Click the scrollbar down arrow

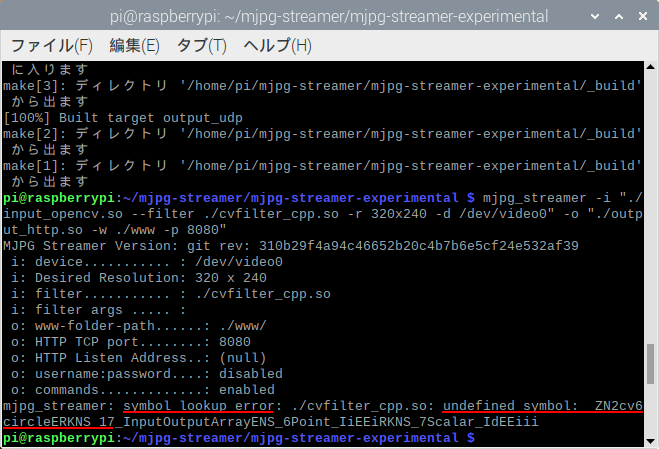(x=650, y=441)
